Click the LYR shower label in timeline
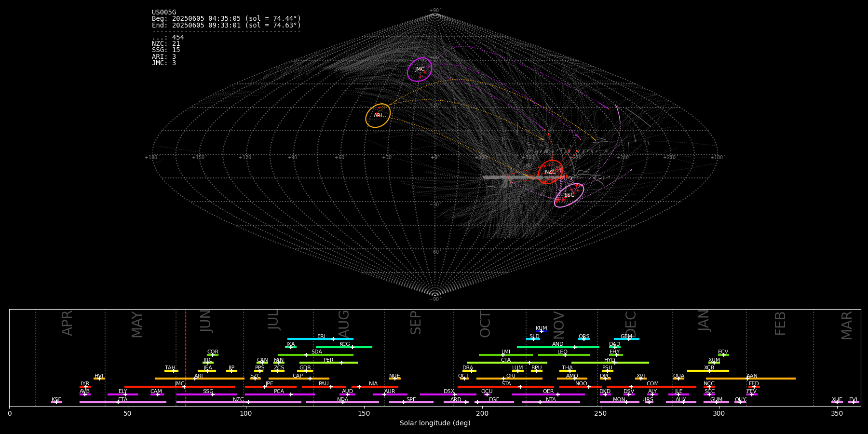 click(85, 384)
